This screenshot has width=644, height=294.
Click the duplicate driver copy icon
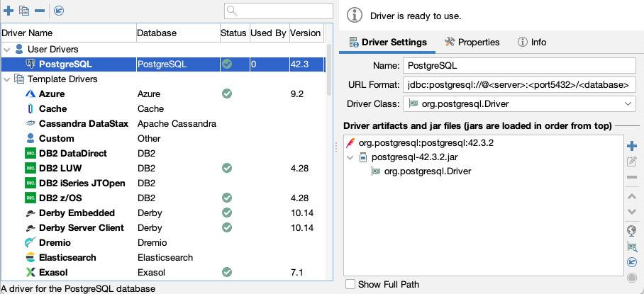pos(24,11)
